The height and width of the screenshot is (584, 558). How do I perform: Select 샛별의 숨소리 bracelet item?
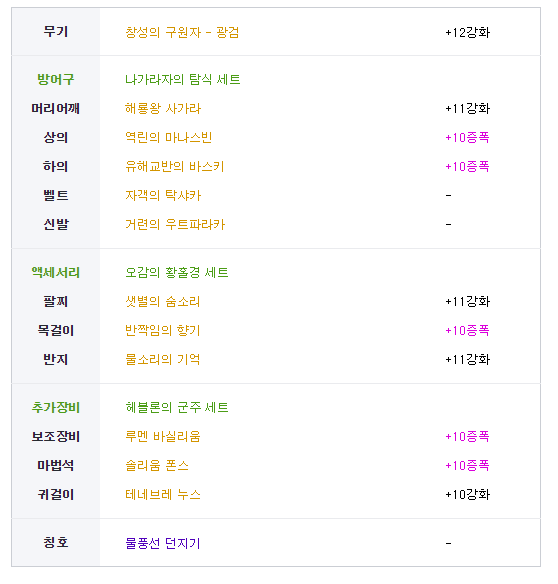pyautogui.click(x=162, y=301)
